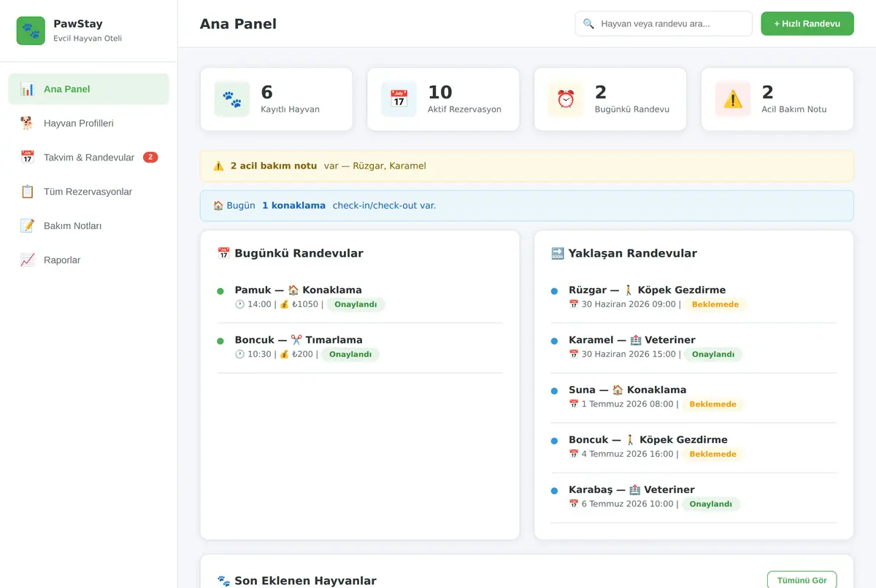
Task: Click the 2 acil bakım notu alert text
Action: click(274, 166)
